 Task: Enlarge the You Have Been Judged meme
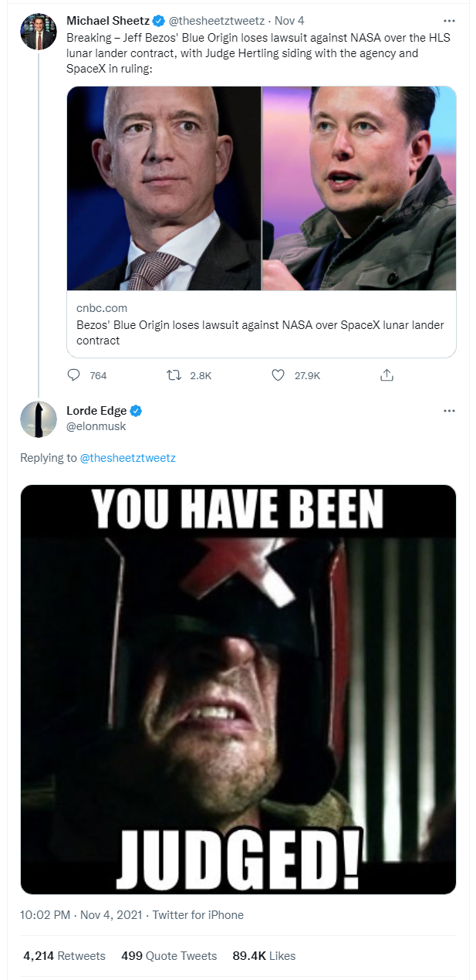click(x=238, y=689)
